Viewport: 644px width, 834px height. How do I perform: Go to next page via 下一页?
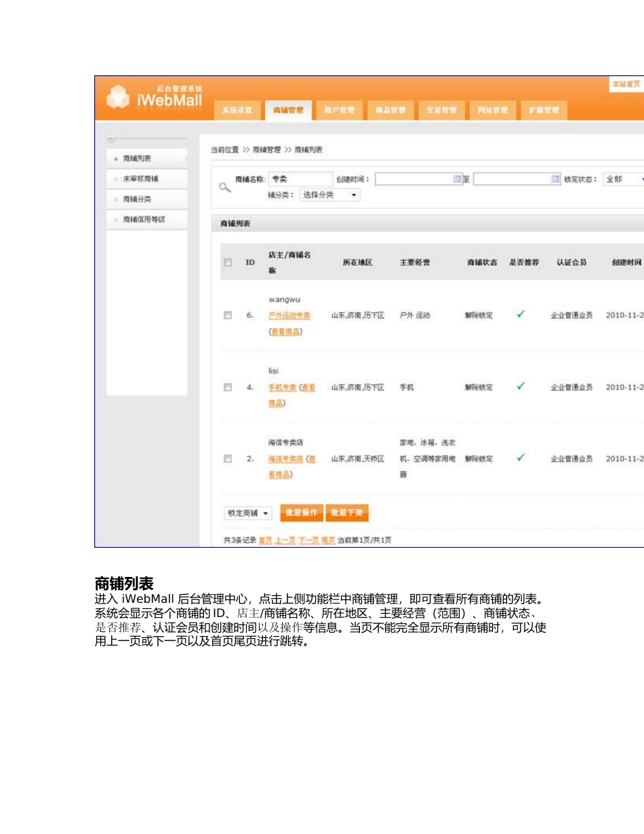coord(308,540)
